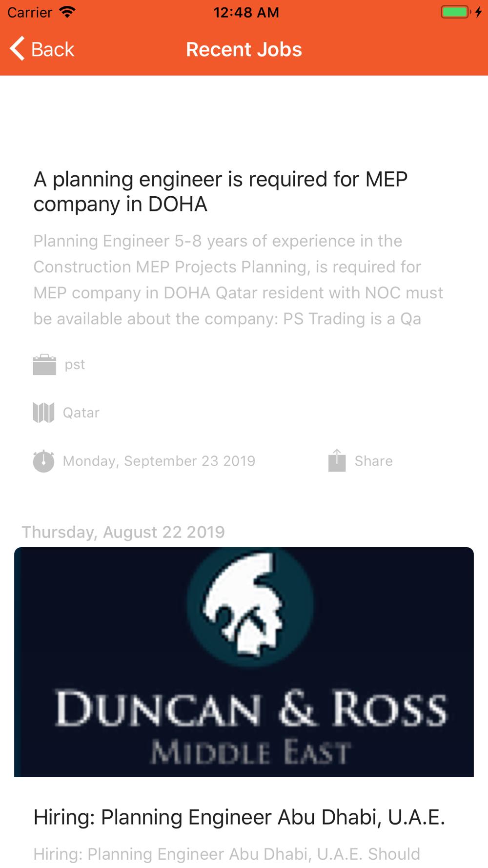Share the Doha planning engineer job
Image resolution: width=488 pixels, height=868 pixels.
[x=373, y=461]
